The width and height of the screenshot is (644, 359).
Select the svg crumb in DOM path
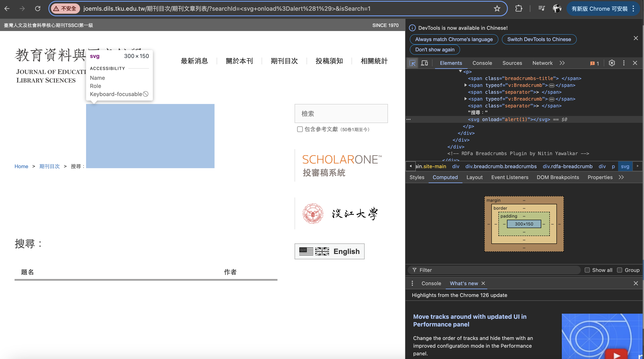pyautogui.click(x=625, y=166)
